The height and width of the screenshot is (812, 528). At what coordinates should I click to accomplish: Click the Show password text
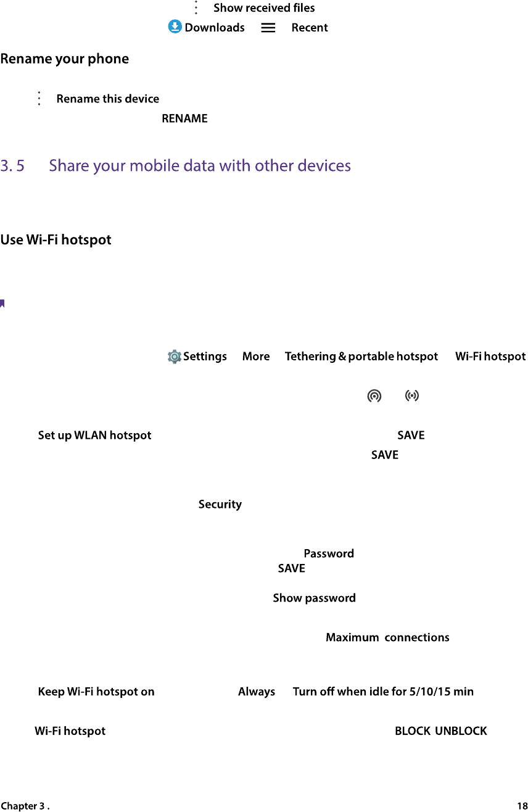point(315,598)
